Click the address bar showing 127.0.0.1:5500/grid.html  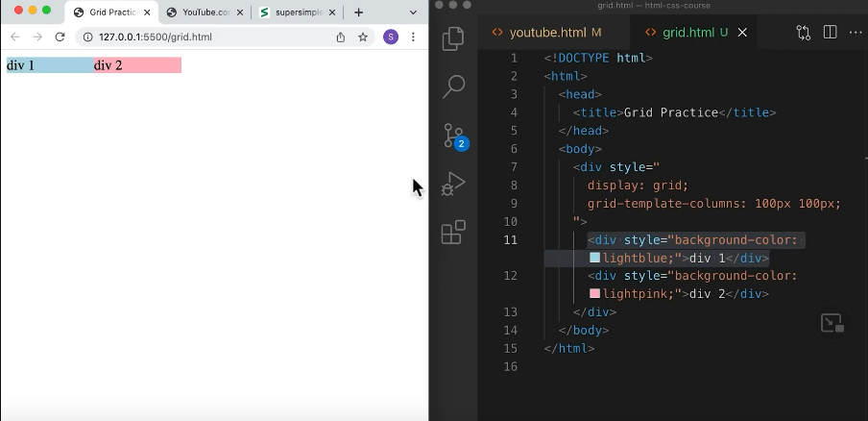tap(192, 37)
